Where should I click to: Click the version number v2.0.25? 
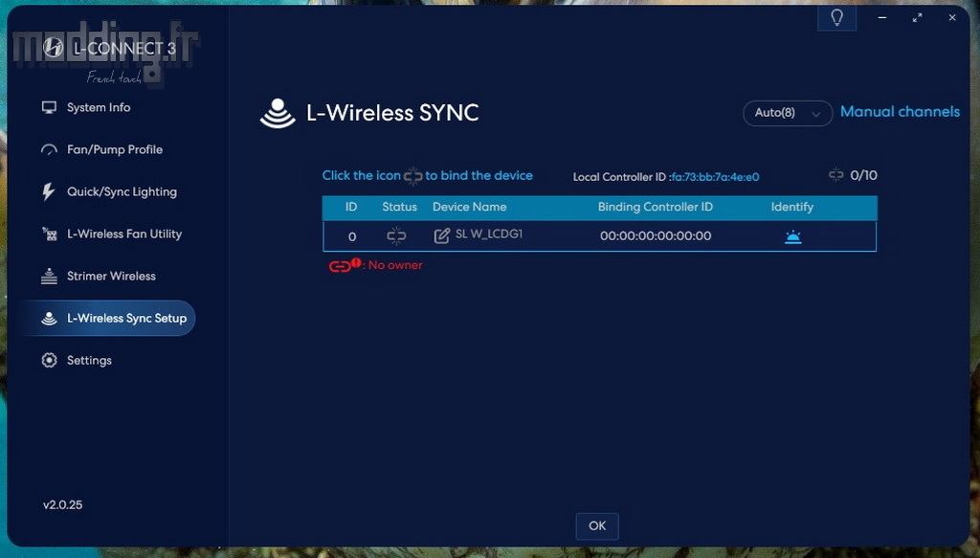click(x=62, y=505)
